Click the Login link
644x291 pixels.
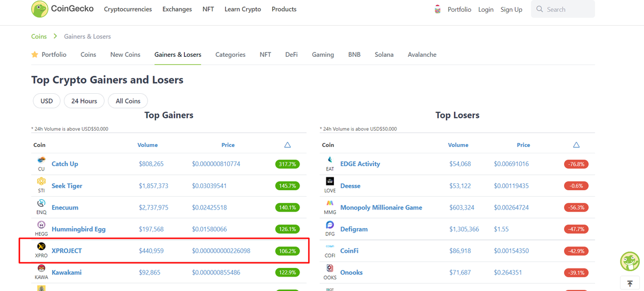point(486,9)
